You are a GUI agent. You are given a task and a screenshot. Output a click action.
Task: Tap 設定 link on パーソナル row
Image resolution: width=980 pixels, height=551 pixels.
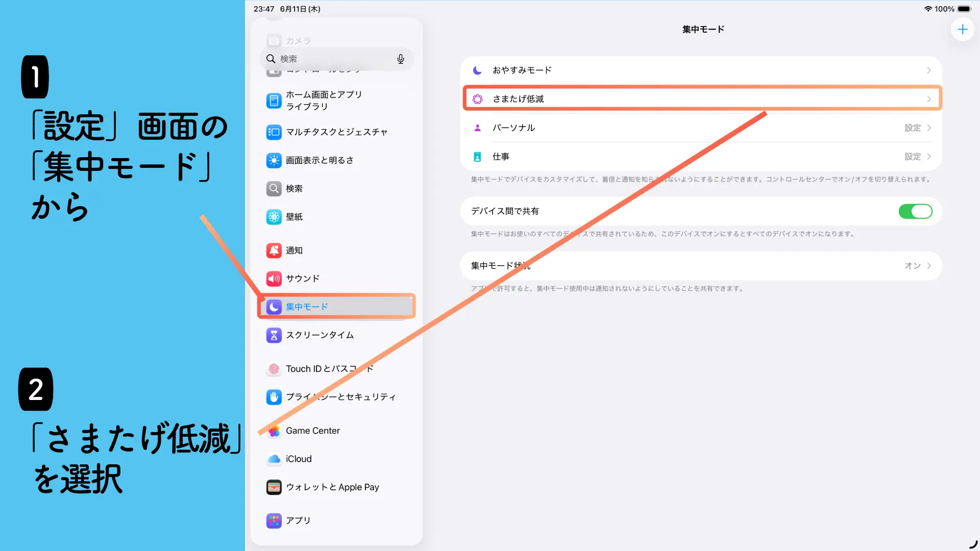click(913, 128)
